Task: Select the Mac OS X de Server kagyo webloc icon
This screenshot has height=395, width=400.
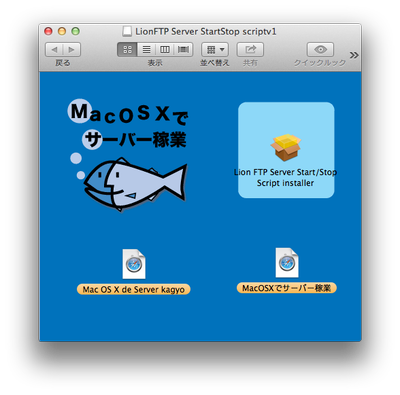Action: click(134, 264)
